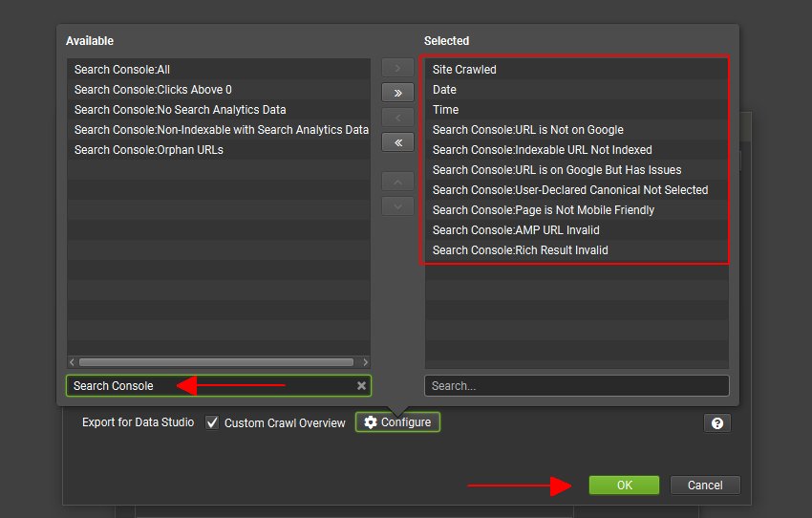Select Search Console:No Search Analytics Data
812x518 pixels.
pos(219,110)
